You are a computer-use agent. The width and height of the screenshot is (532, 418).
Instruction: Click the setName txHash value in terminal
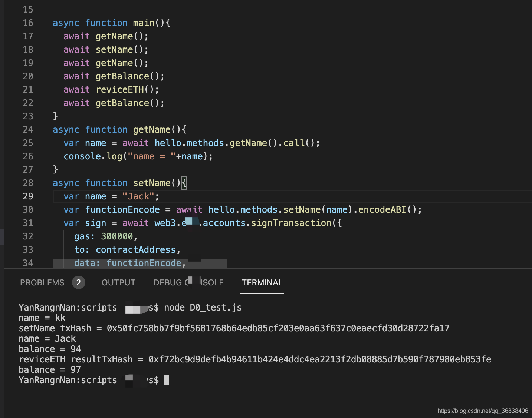pyautogui.click(x=278, y=328)
